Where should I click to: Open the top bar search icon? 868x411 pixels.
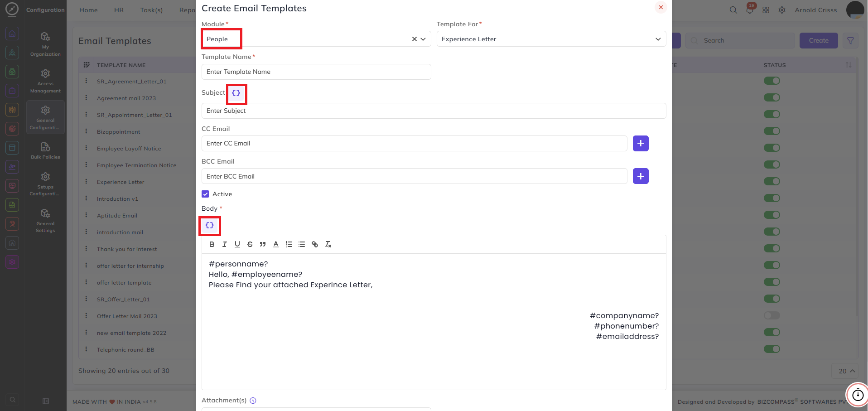733,10
